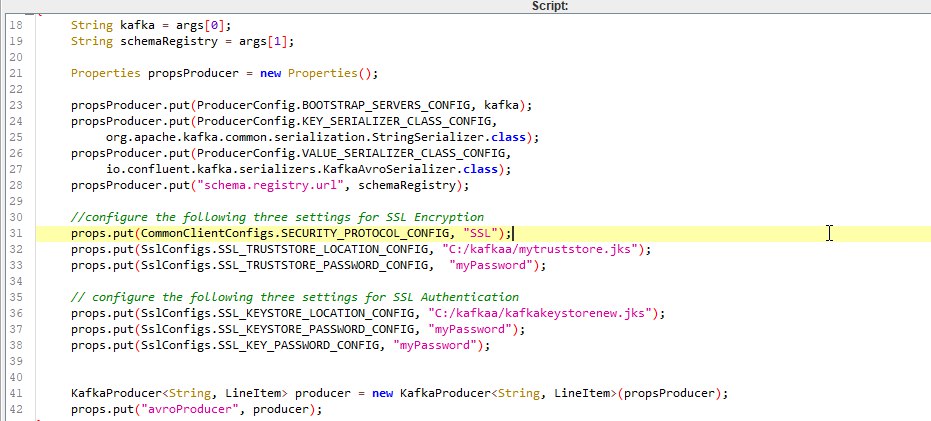Click KEY_SERIALIZER_CLASS_CONFIG text
931x421 pixels.
398,122
